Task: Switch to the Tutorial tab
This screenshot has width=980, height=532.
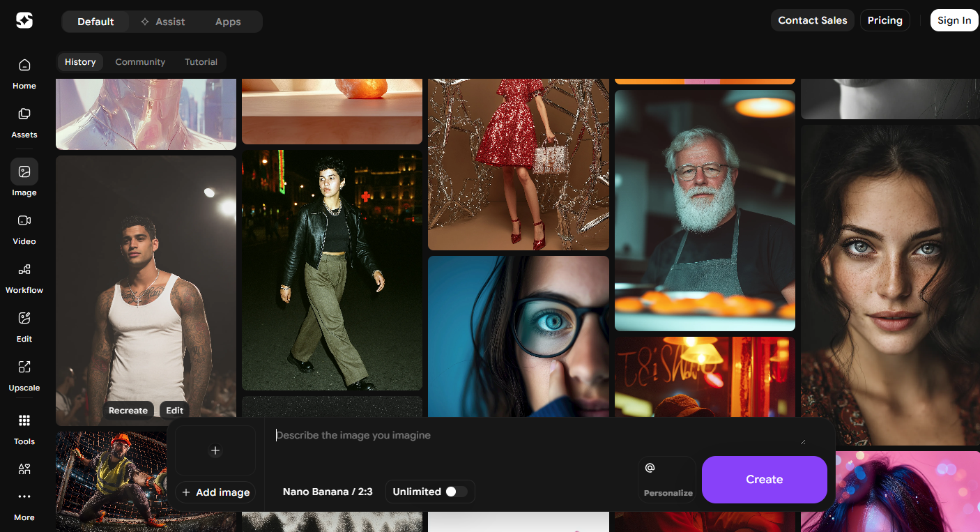Action: 201,62
